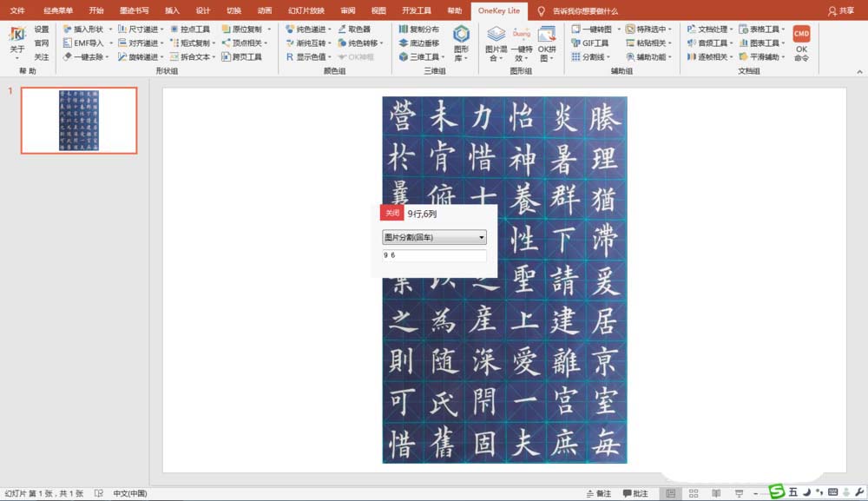868x501 pixels.
Task: Click the GIF工具 tool
Action: [x=590, y=43]
